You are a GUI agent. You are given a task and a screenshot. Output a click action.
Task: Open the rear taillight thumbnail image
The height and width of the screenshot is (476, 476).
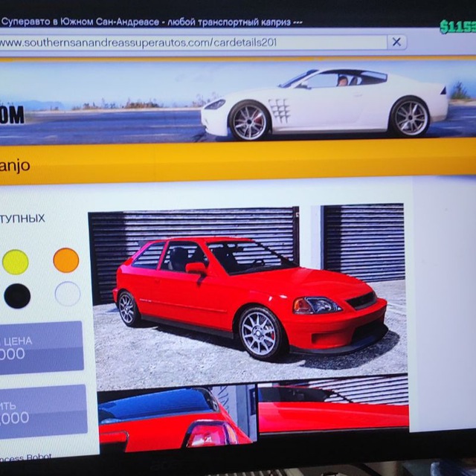point(177,417)
